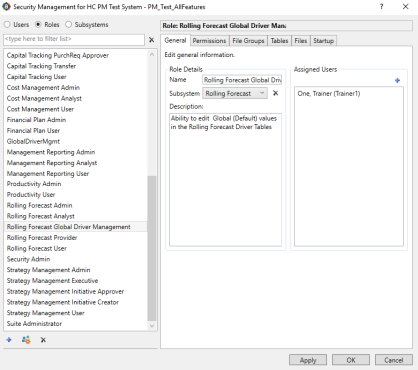Viewport: 418px width, 370px height.
Task: Select Rolling Forecast Analyst role
Action: [x=76, y=216]
